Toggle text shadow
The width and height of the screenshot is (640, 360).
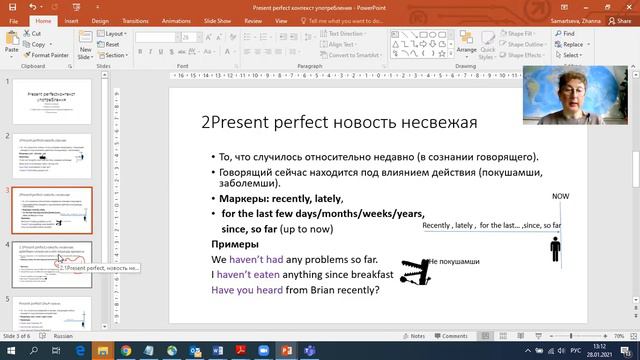(171, 52)
